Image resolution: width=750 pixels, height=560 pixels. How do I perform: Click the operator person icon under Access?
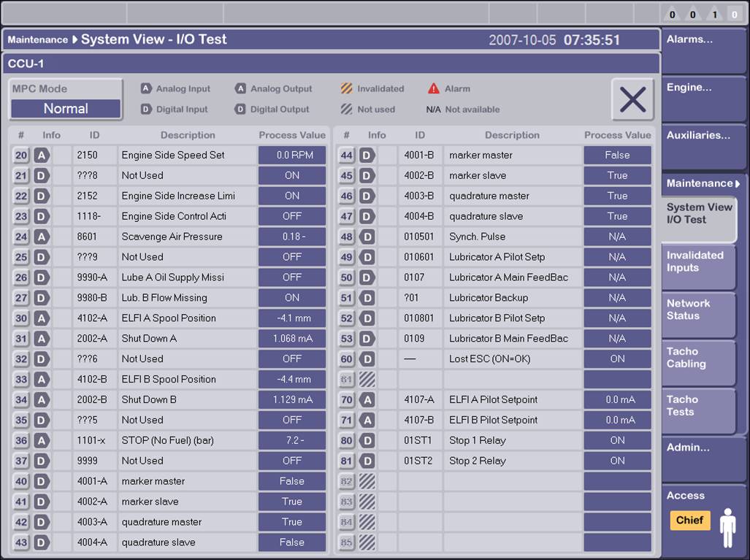coord(727,528)
